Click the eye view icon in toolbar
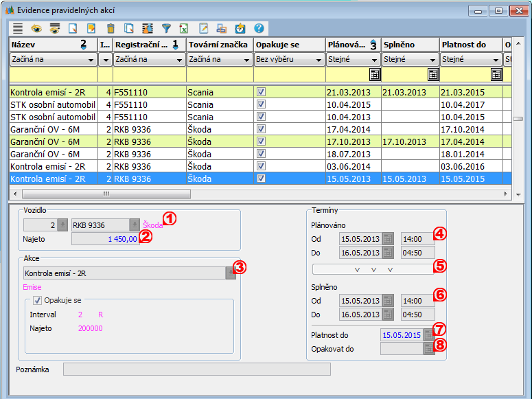 [36, 29]
